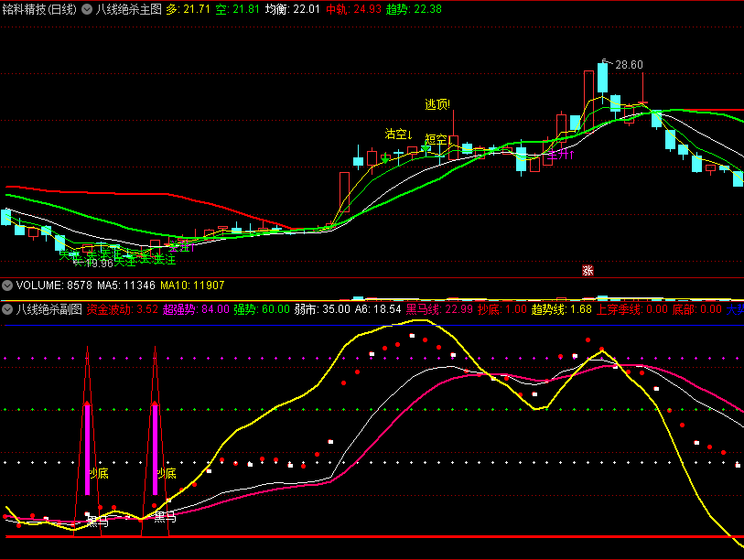Click the 资金波动: 3.52 value
This screenshot has width=744, height=560.
(x=123, y=309)
